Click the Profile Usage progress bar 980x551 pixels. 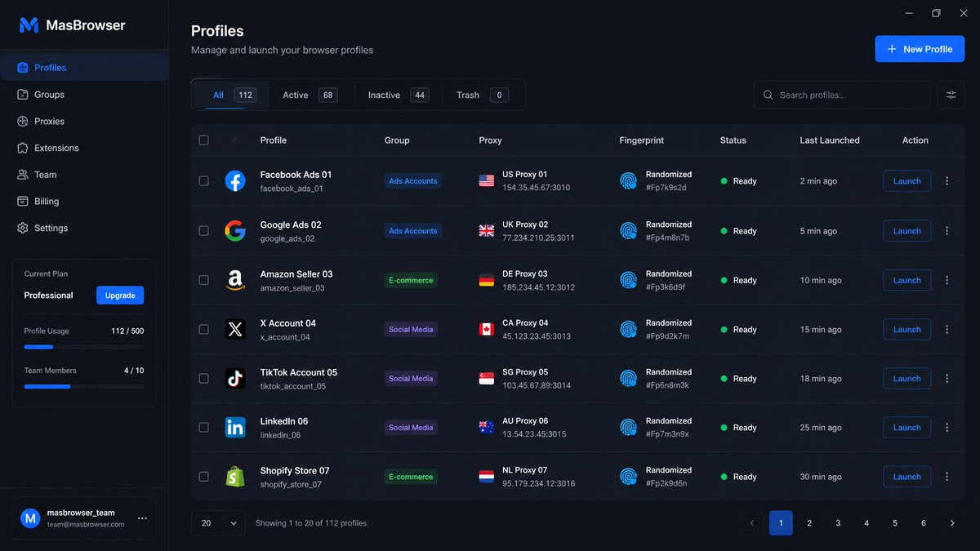[x=84, y=347]
